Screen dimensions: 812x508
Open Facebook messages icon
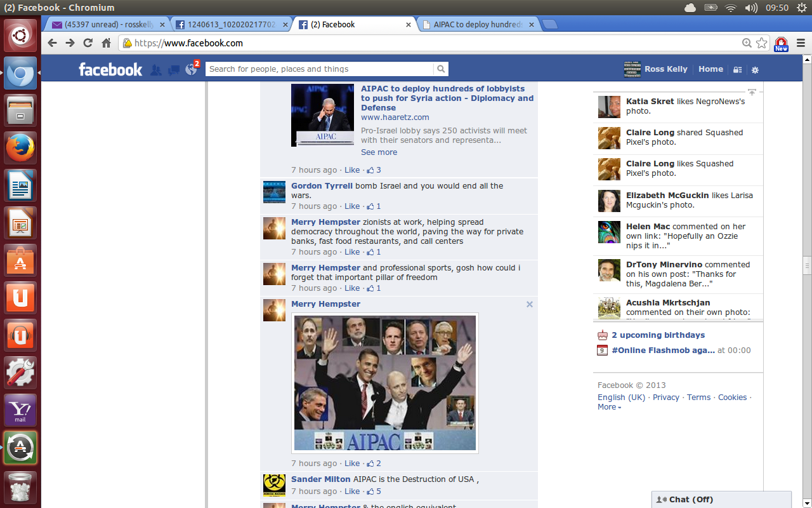click(x=174, y=70)
